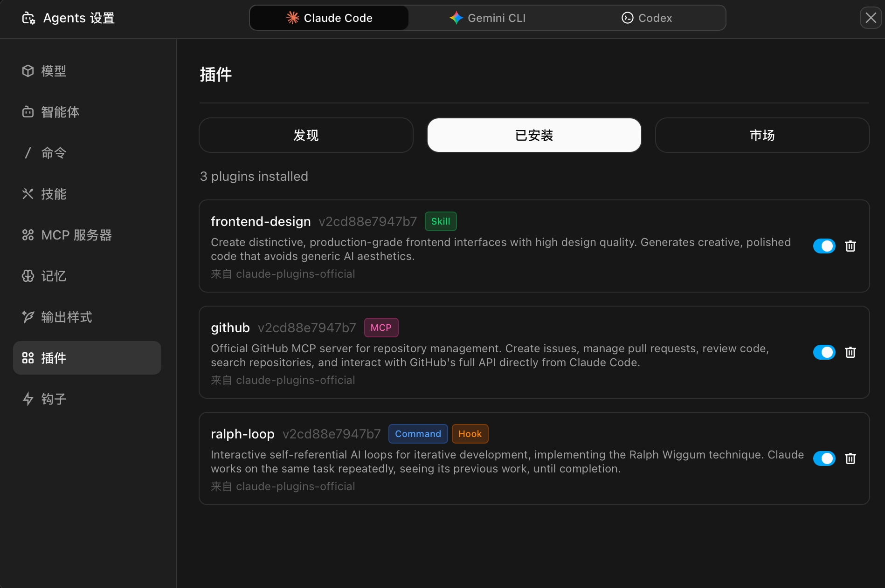Open the 市场 marketplace tab
Viewport: 885px width, 588px height.
coord(762,135)
